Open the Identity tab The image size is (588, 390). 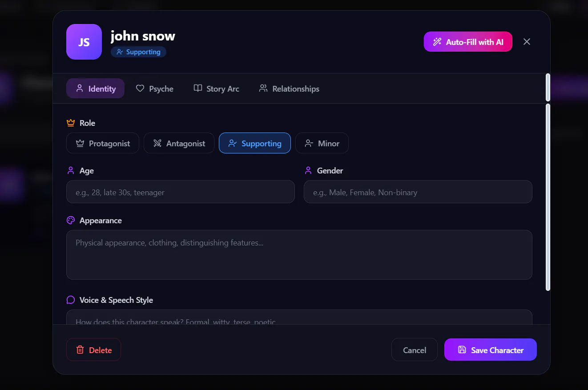pyautogui.click(x=95, y=88)
